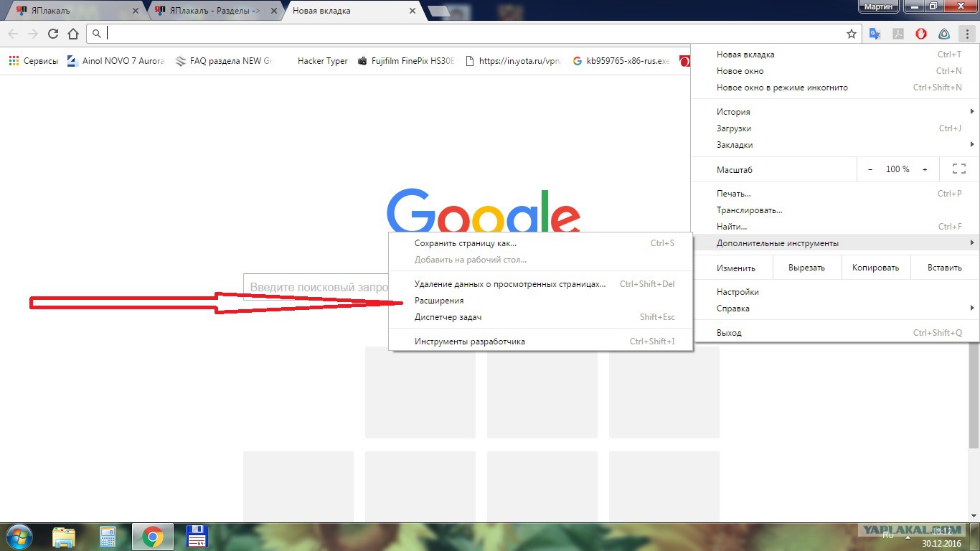Click the taskbar date 30.12.2016
Screen dimensions: 980x551
click(941, 543)
